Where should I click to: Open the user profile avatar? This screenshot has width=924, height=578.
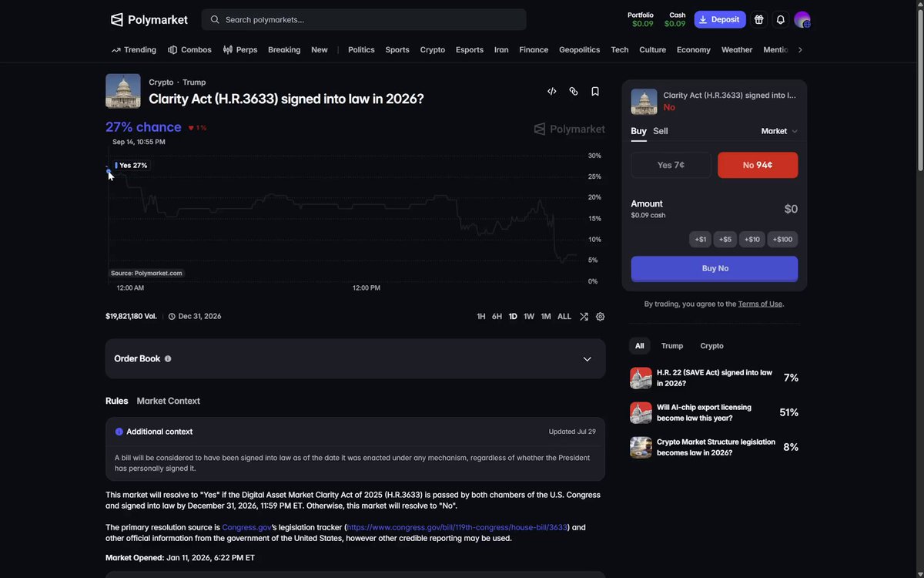[x=802, y=20]
